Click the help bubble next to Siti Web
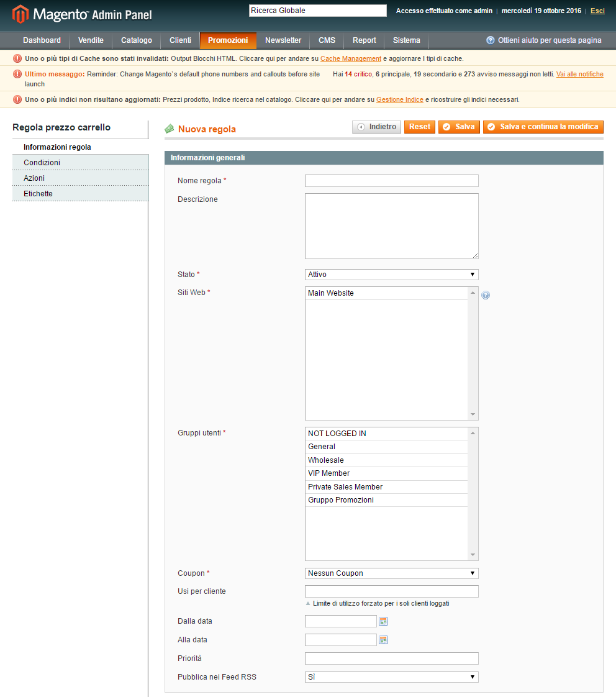The width and height of the screenshot is (616, 697). tap(485, 294)
